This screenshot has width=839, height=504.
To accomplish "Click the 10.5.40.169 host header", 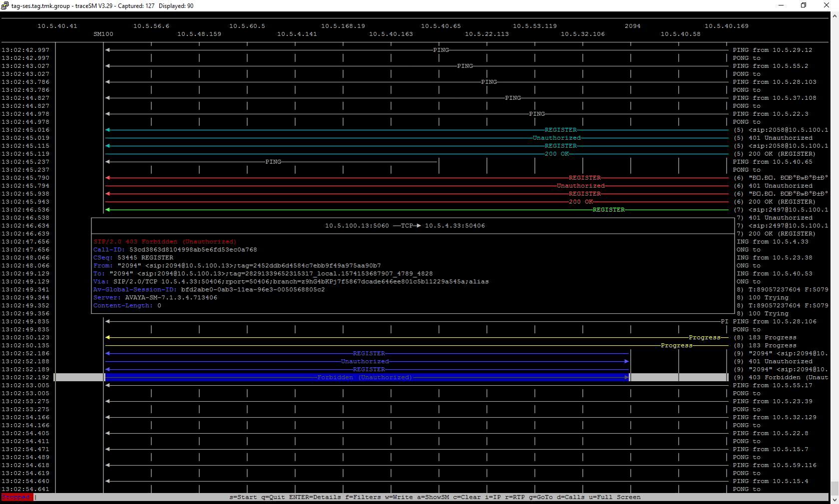I will click(x=727, y=26).
